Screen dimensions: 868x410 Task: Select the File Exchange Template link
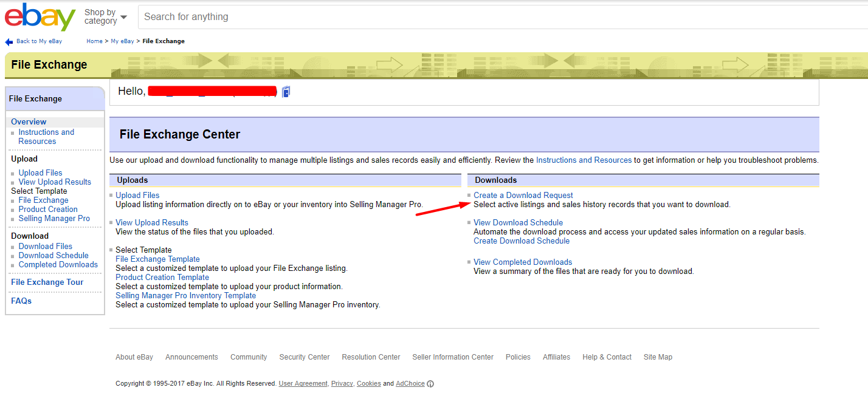tap(157, 259)
